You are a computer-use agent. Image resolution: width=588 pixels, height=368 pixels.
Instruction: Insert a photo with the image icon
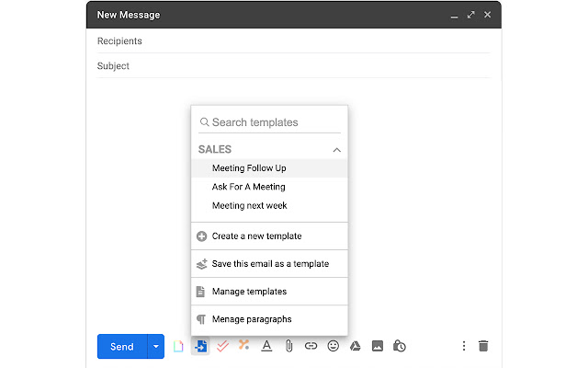pyautogui.click(x=378, y=346)
